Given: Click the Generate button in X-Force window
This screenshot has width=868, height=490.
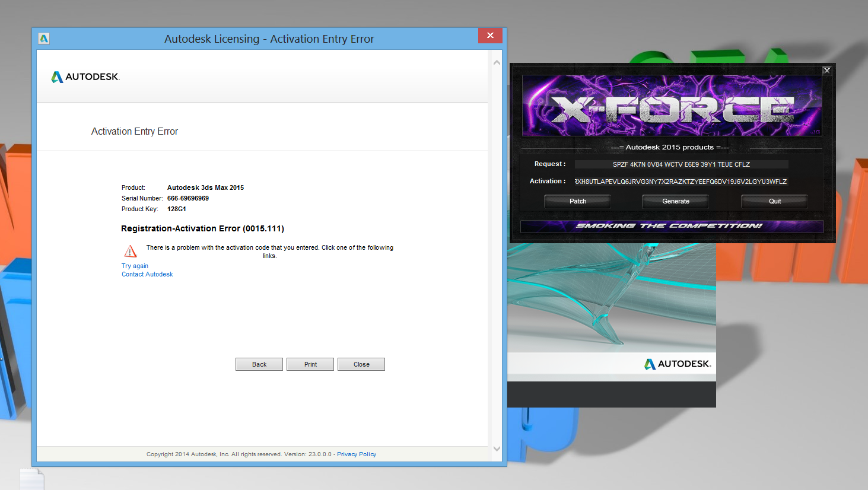Looking at the screenshot, I should tap(676, 201).
